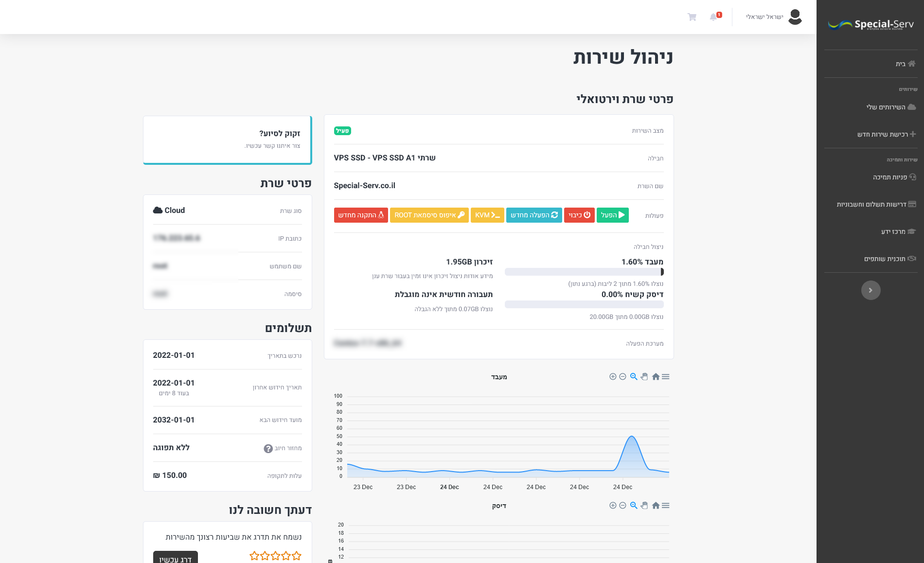Click the next renewal date 2032-01-01

point(174,420)
